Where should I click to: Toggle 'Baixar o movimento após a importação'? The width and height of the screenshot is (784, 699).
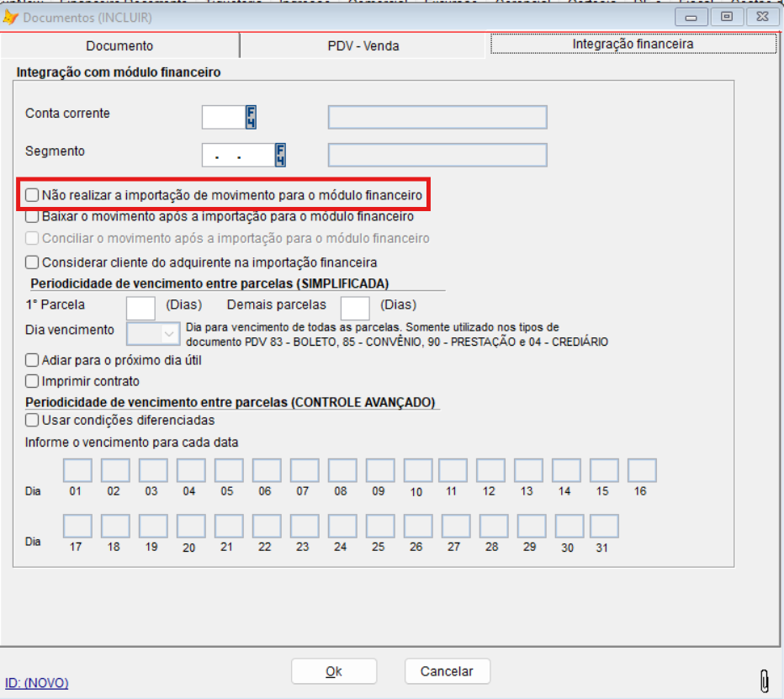point(32,217)
